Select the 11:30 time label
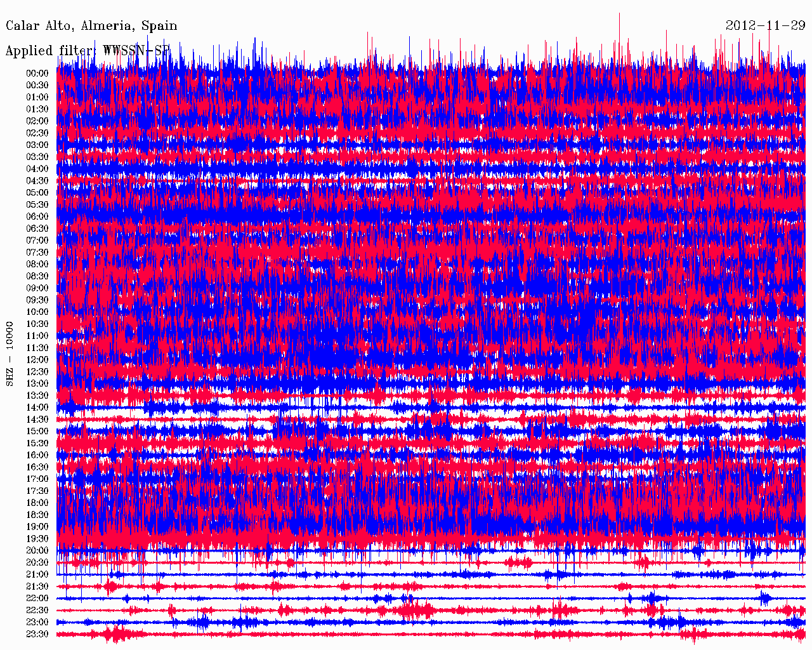The image size is (812, 650). (x=37, y=348)
